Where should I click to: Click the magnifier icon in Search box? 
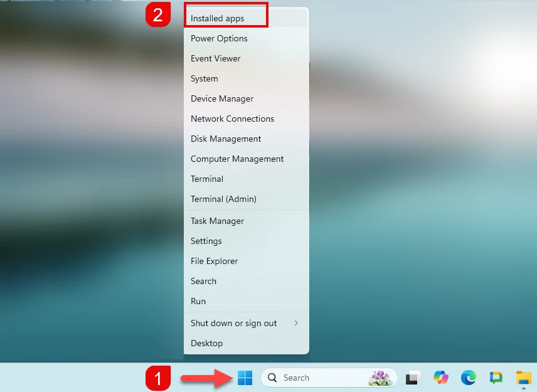272,378
